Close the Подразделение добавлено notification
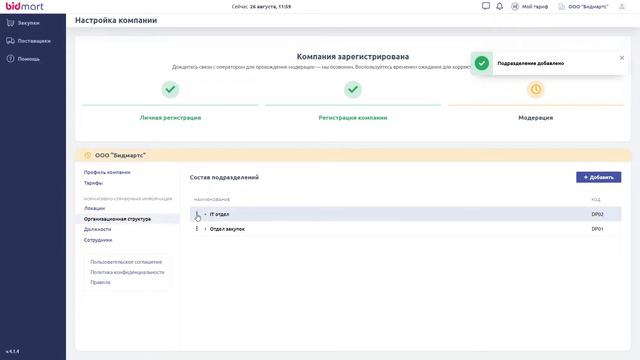 [622, 58]
